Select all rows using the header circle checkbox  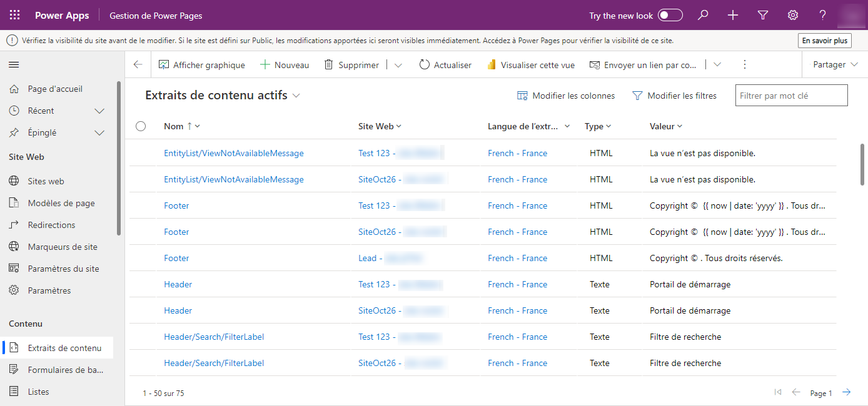pyautogui.click(x=141, y=126)
